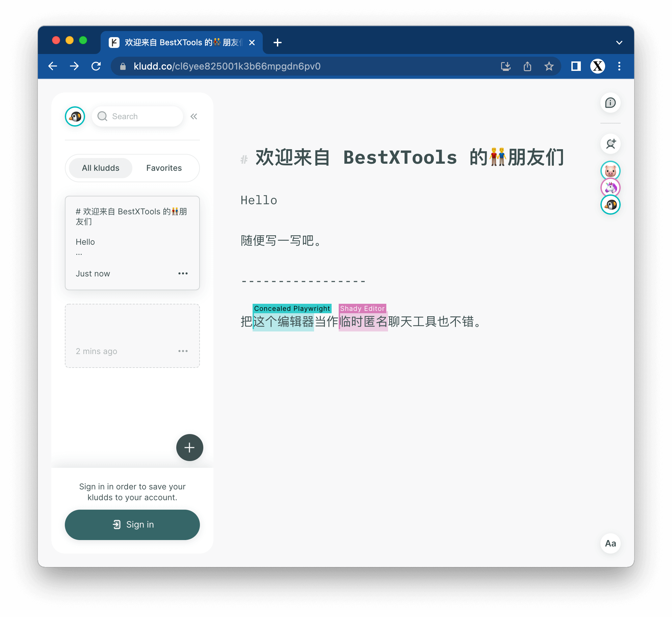Expand the tab search dropdown arrow
Screen dimensions: 672x617
[x=619, y=43]
